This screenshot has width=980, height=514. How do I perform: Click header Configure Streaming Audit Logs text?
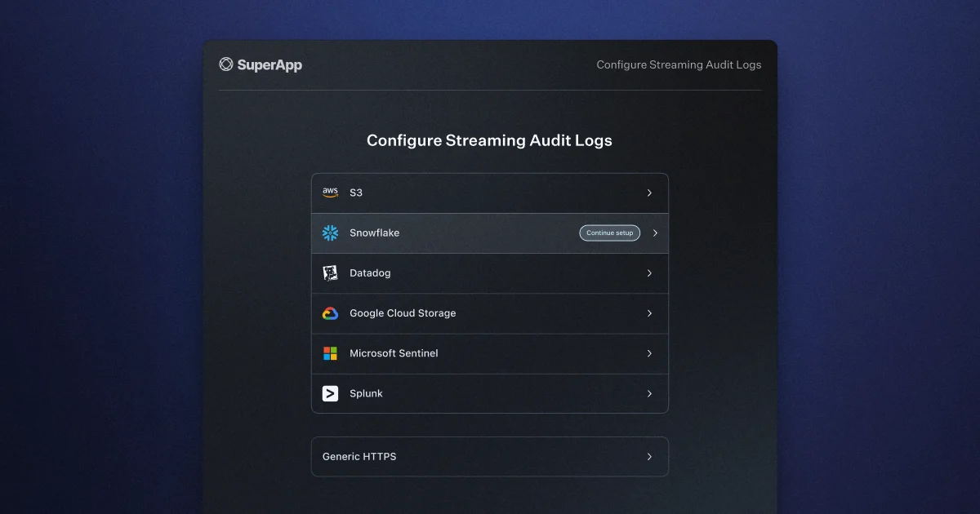pos(679,65)
